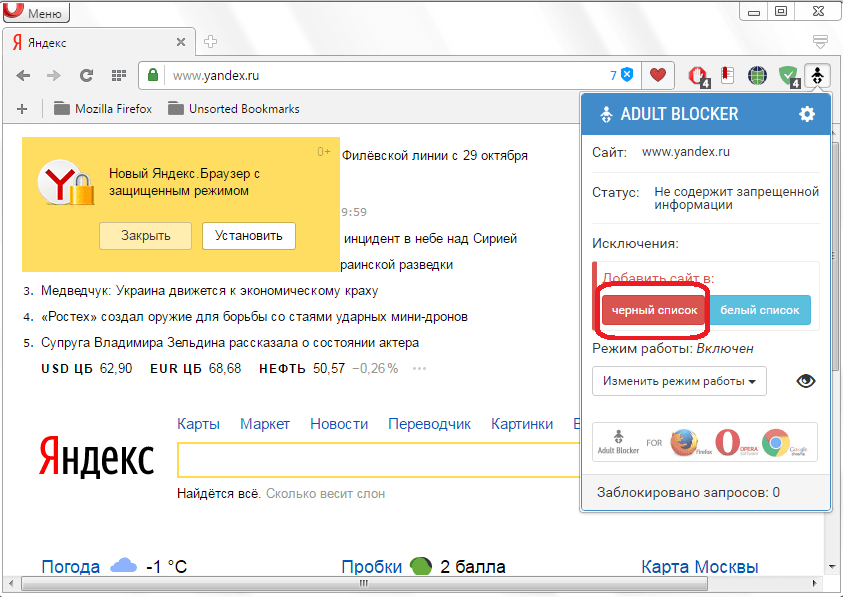Open Переводчик service link
This screenshot has width=843, height=597.
[429, 424]
